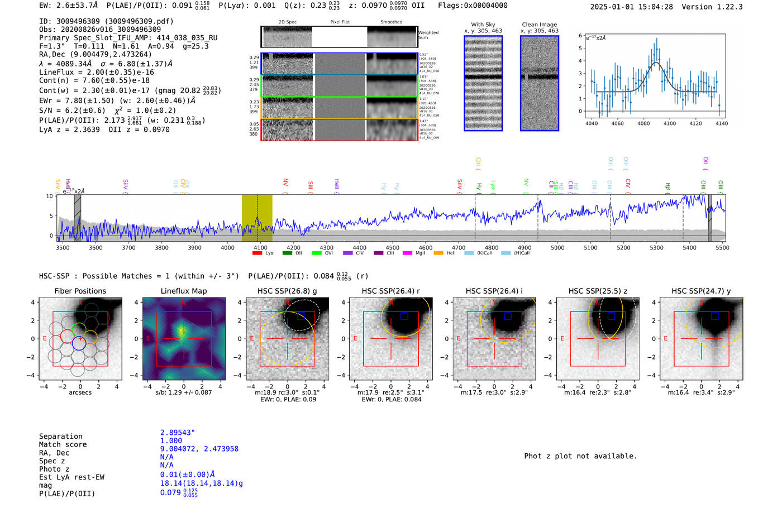Click the blue-bordered Pixel Flat cutout
The width and height of the screenshot is (782, 532).
pos(340,64)
